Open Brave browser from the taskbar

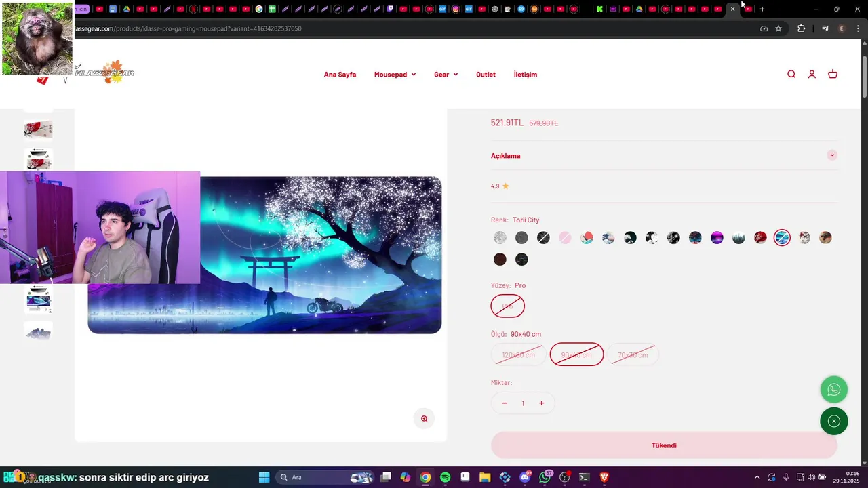tap(604, 477)
